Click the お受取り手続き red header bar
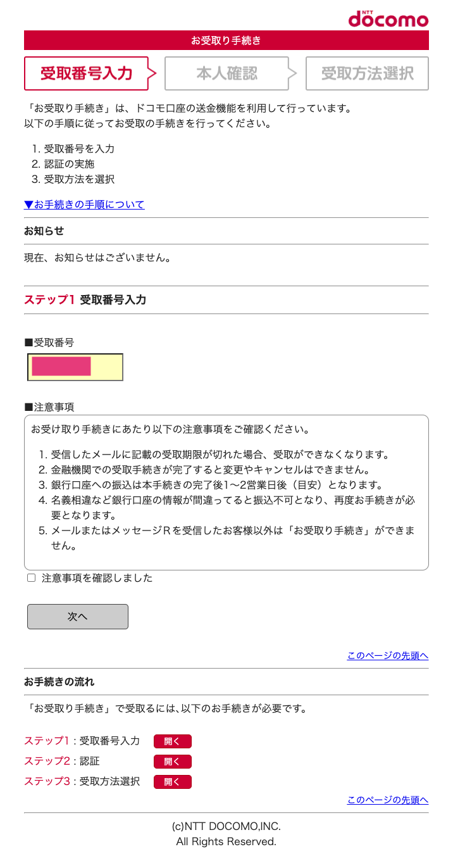The image size is (453, 868). pyautogui.click(x=226, y=41)
